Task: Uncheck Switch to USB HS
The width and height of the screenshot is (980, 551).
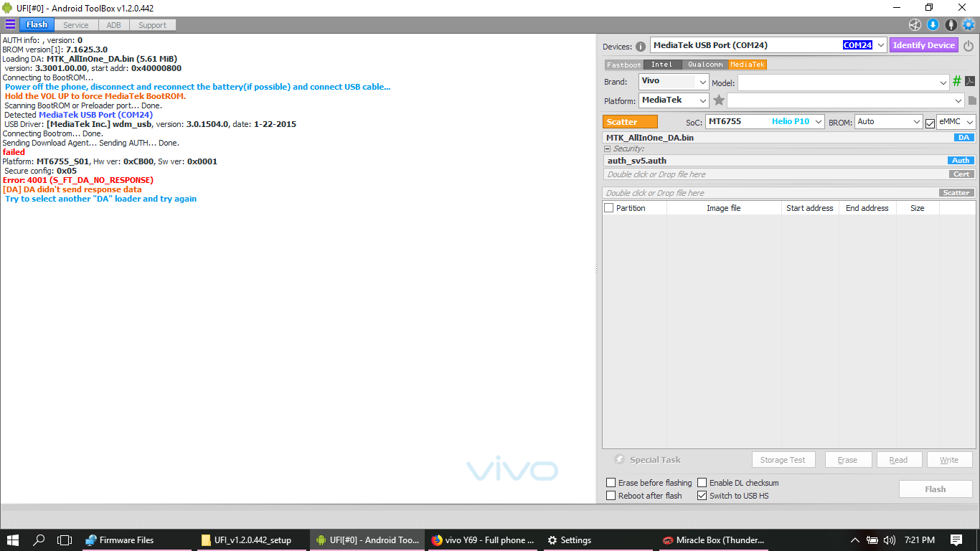Action: [x=702, y=496]
